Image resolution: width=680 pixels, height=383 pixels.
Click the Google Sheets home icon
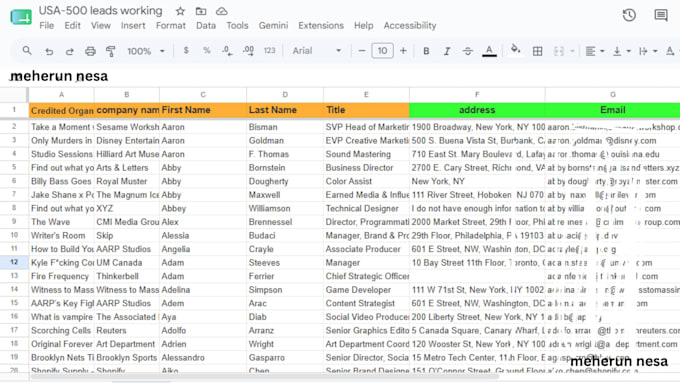[21, 17]
